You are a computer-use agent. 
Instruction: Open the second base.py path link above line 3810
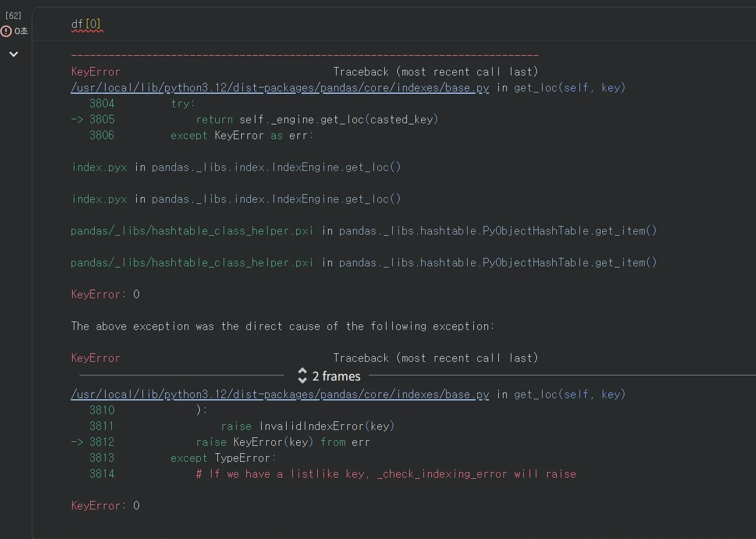click(x=280, y=394)
